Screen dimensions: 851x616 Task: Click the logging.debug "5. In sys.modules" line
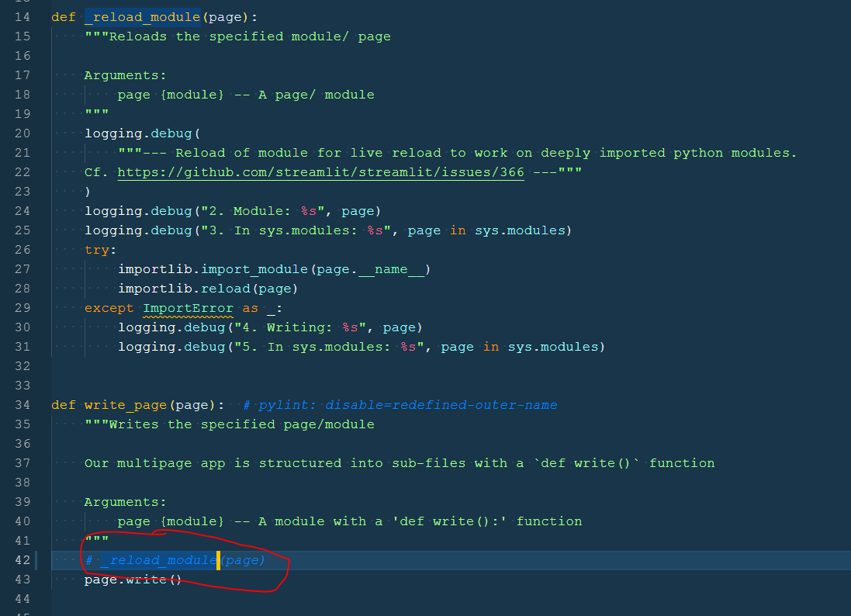coord(362,347)
